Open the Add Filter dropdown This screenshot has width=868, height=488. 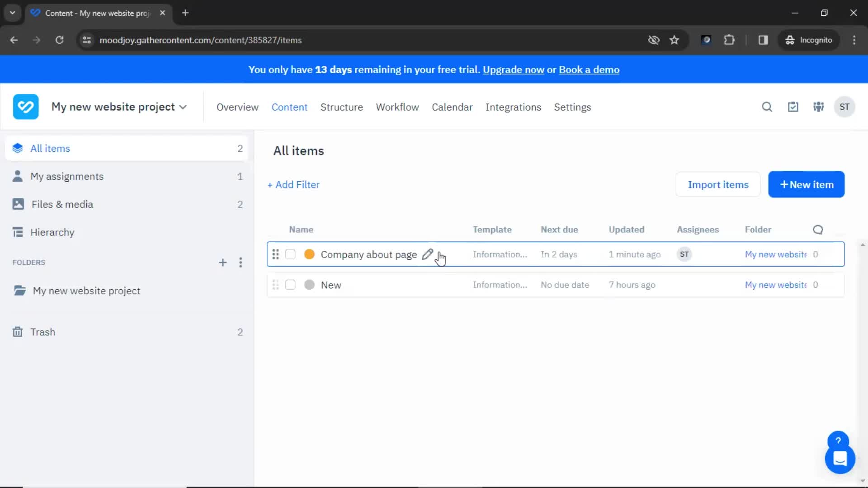tap(293, 185)
